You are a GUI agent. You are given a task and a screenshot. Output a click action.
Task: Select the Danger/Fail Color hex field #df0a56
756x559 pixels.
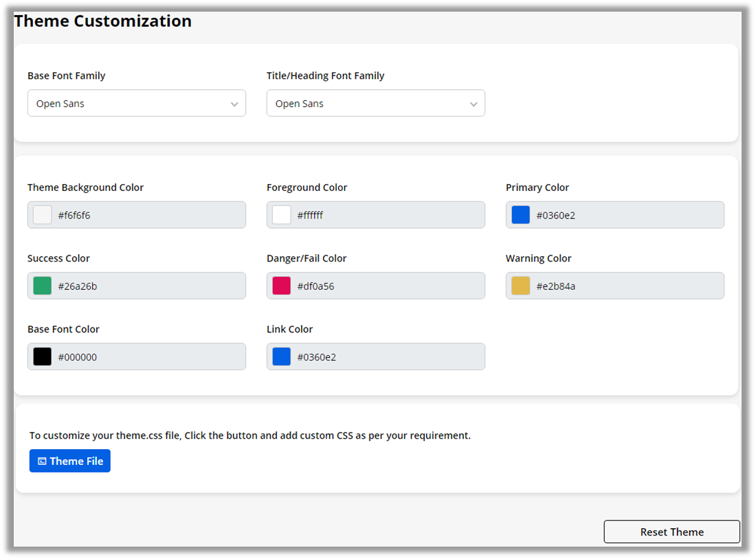pyautogui.click(x=386, y=286)
